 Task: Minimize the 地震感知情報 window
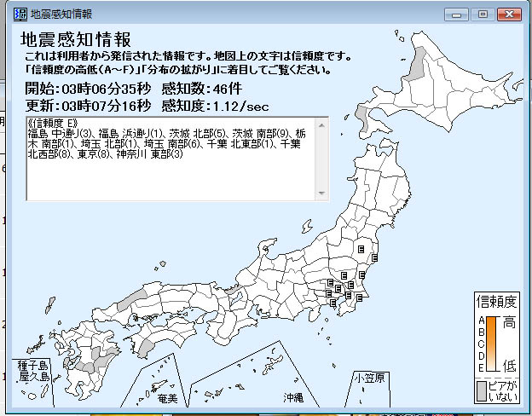coord(456,14)
